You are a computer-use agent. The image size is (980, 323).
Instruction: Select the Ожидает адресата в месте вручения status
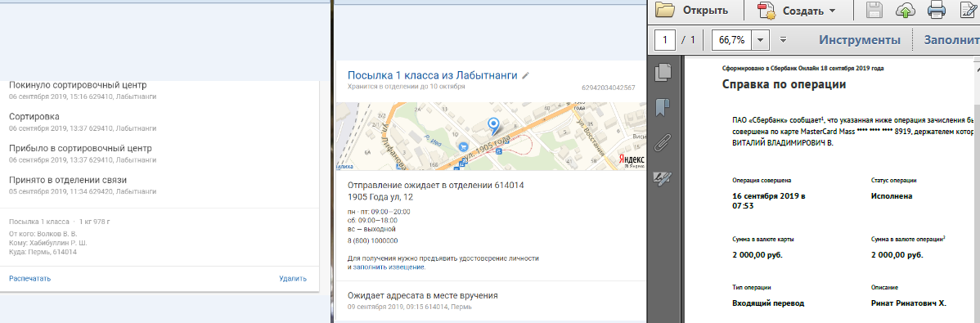(422, 295)
